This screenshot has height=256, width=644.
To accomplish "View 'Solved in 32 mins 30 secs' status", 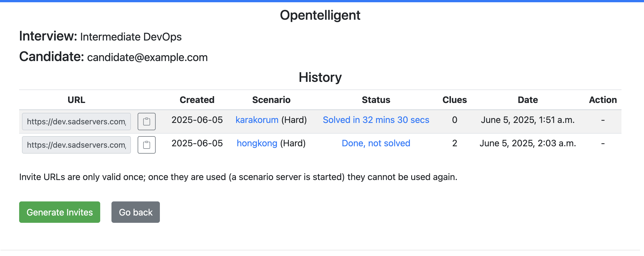I will pyautogui.click(x=376, y=120).
